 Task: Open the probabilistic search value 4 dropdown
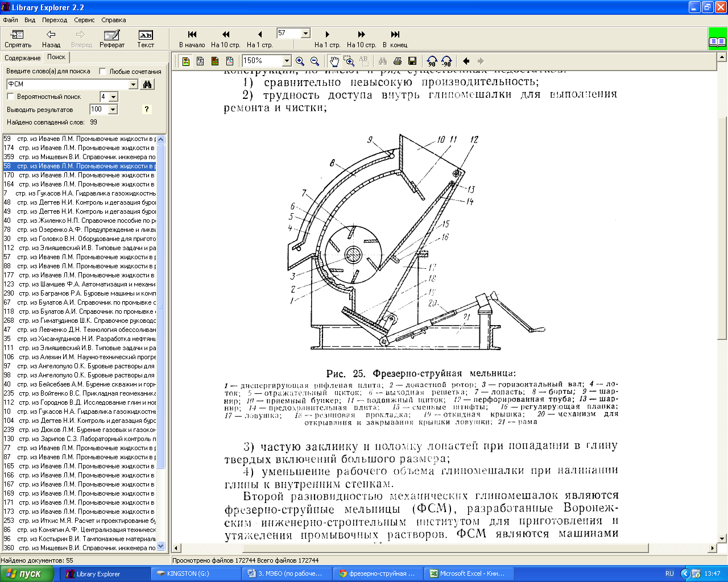[113, 97]
